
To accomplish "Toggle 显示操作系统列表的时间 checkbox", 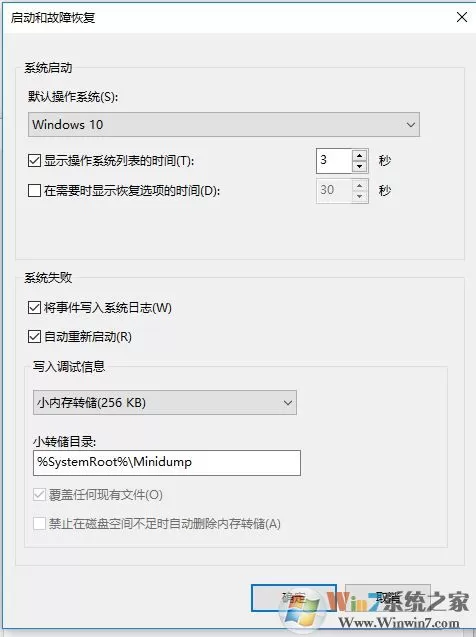I will click(x=35, y=160).
